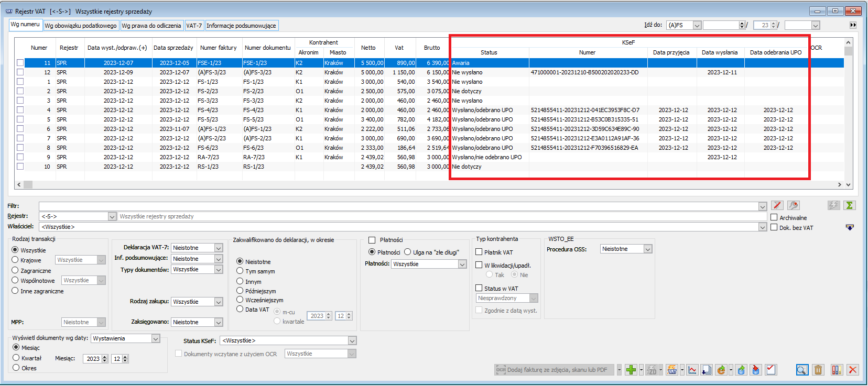
Task: Click the Netto column header
Action: (x=368, y=48)
